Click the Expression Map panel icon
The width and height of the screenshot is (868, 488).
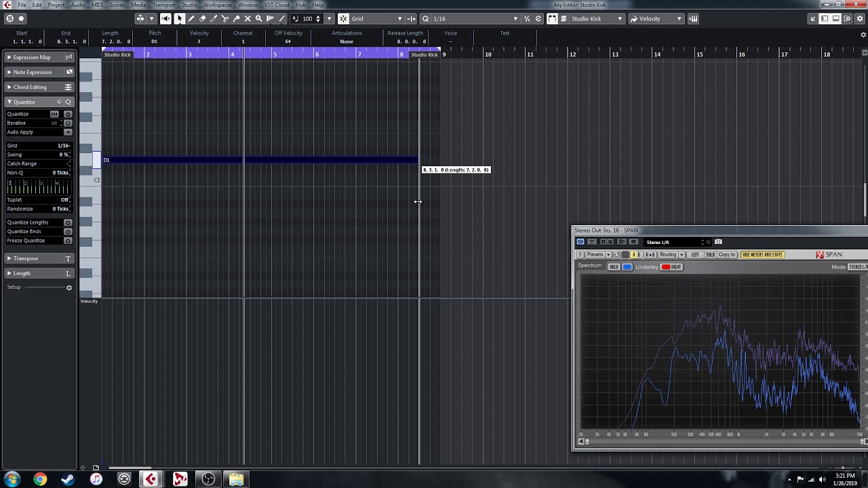tap(68, 57)
